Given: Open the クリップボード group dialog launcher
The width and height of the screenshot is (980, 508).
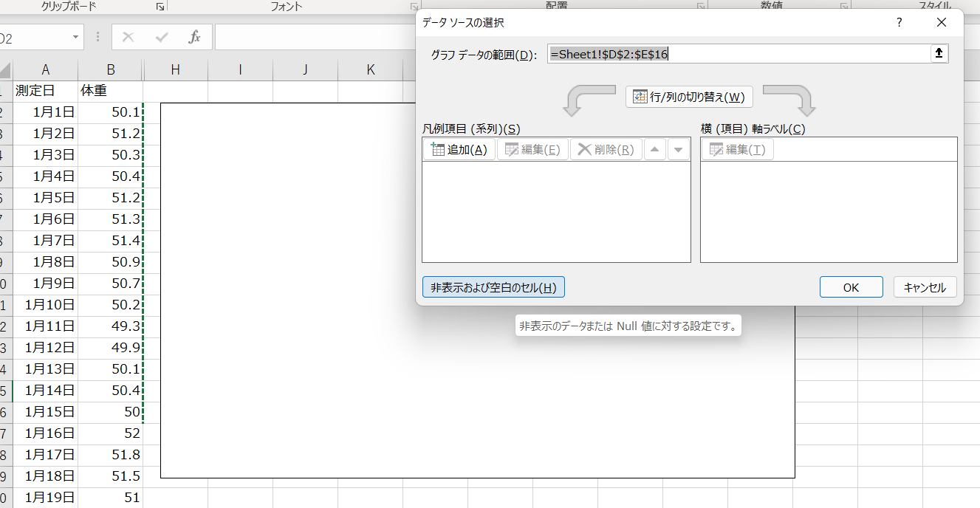Looking at the screenshot, I should pos(160,7).
